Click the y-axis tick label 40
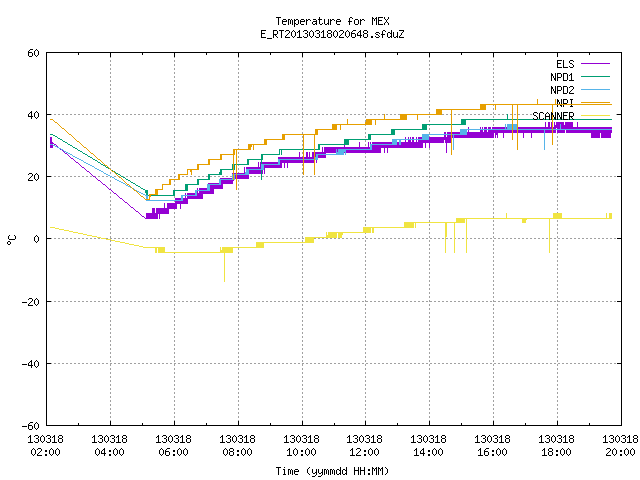Image resolution: width=640 pixels, height=480 pixels. pos(33,115)
